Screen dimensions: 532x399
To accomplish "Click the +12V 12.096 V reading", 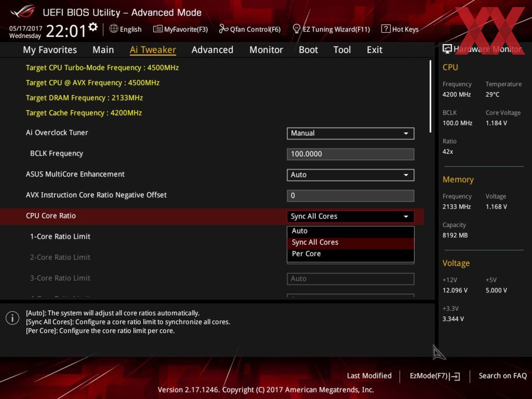I will (x=455, y=290).
